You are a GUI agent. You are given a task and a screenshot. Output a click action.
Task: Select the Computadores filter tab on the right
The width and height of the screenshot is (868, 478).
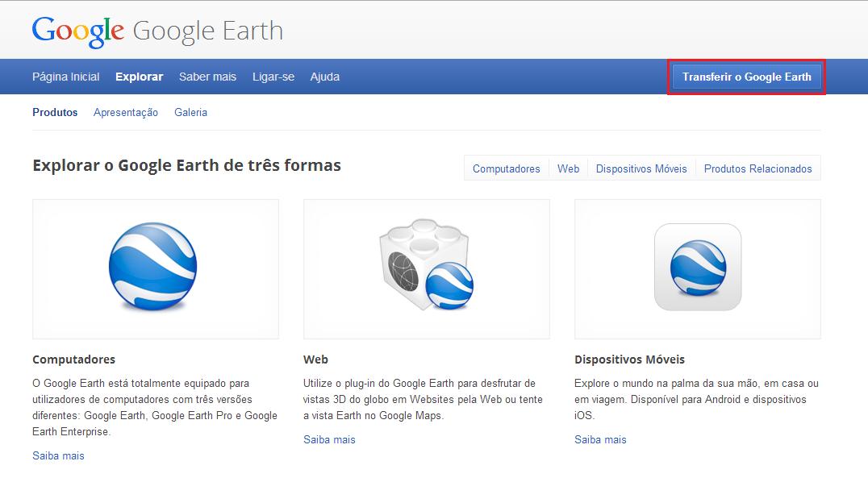tap(506, 168)
